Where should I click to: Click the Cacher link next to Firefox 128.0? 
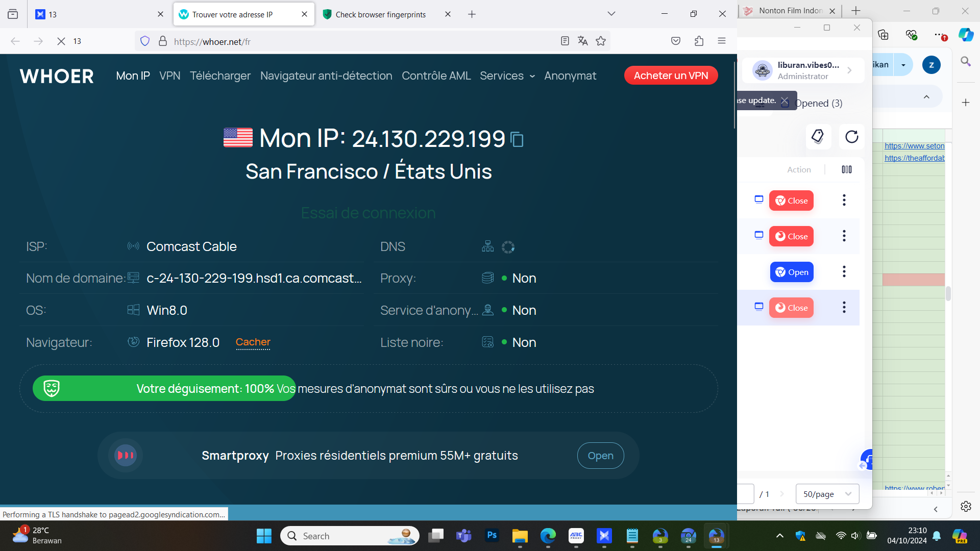pyautogui.click(x=253, y=342)
